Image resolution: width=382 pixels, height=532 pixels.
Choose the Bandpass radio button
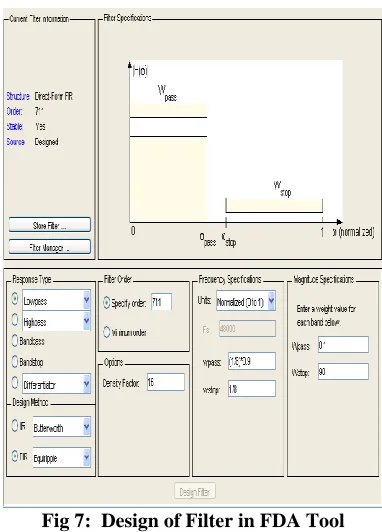point(15,340)
